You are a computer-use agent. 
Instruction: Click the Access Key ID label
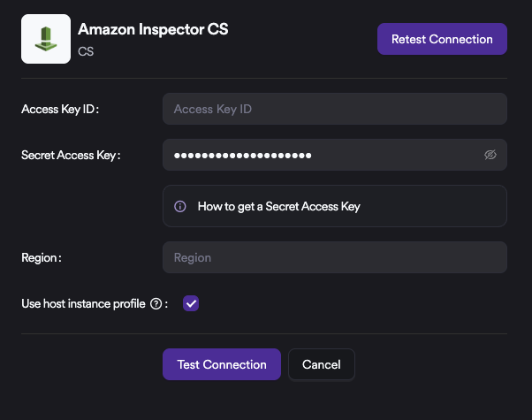[x=59, y=109]
